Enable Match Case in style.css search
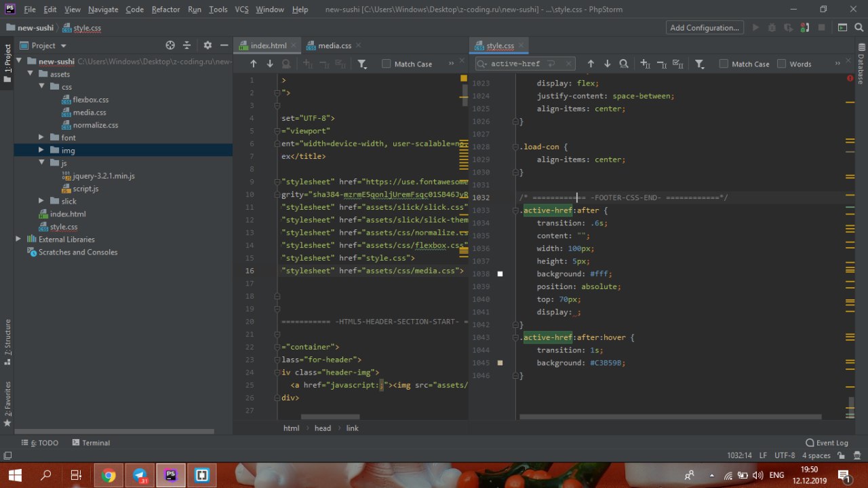The image size is (868, 488). [x=724, y=64]
